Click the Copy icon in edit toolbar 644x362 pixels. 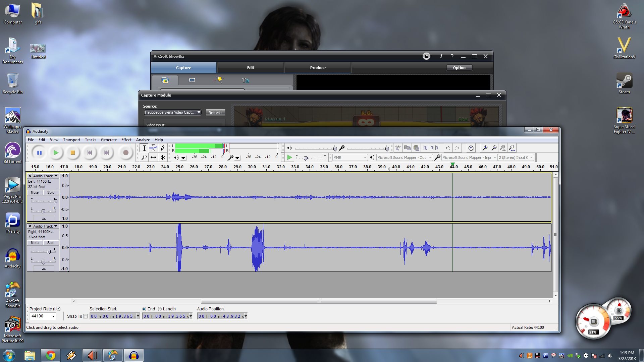tap(407, 148)
